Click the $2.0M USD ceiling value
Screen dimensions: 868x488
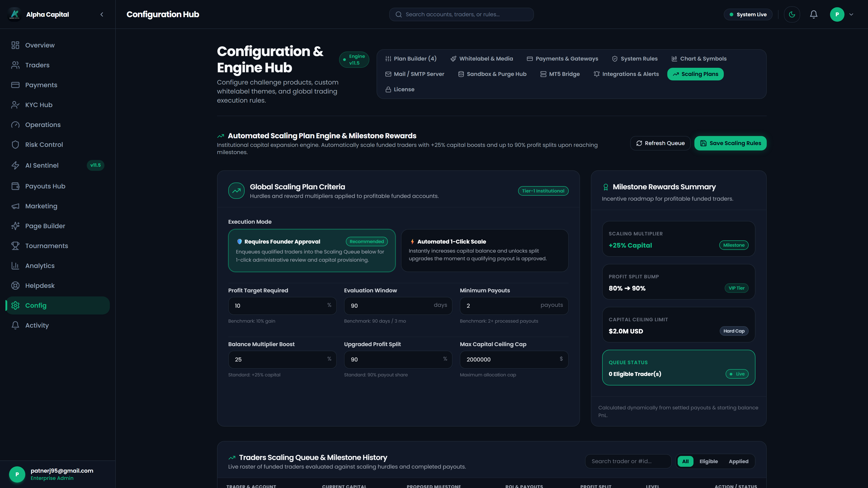pos(626,331)
